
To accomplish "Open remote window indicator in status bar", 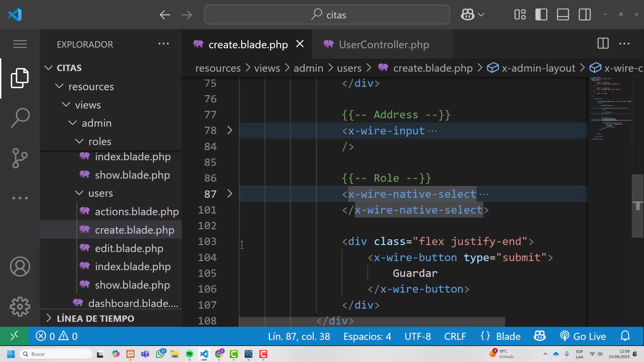I will coord(14,336).
